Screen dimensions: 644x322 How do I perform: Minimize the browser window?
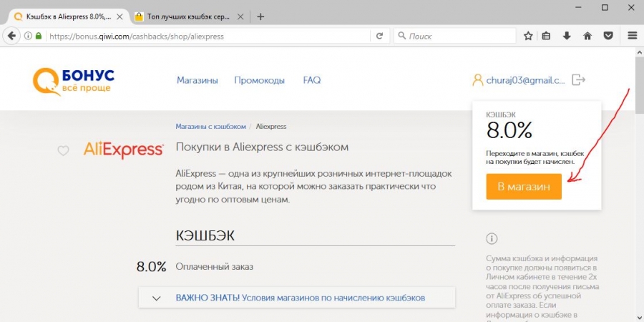tap(578, 7)
